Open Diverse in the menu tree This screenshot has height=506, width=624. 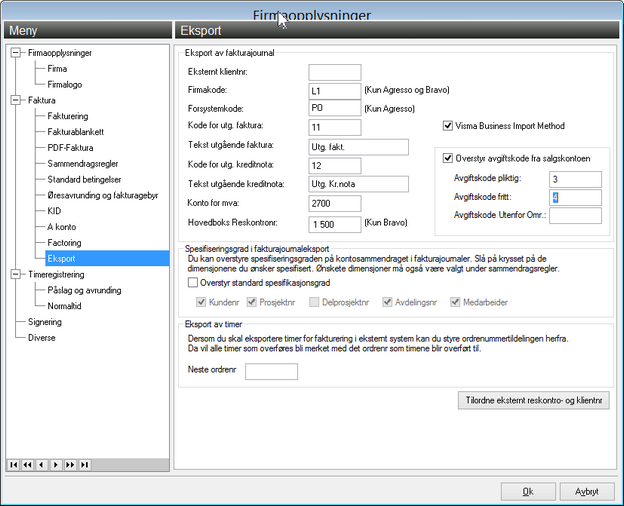pyautogui.click(x=41, y=338)
